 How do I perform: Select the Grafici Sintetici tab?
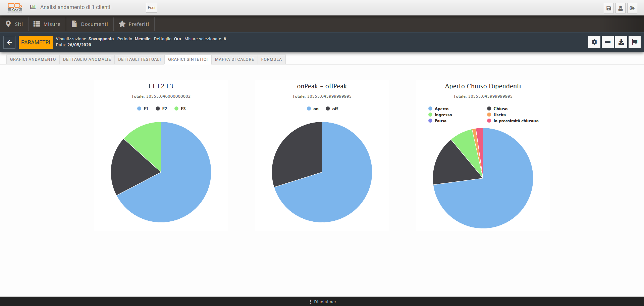[188, 59]
